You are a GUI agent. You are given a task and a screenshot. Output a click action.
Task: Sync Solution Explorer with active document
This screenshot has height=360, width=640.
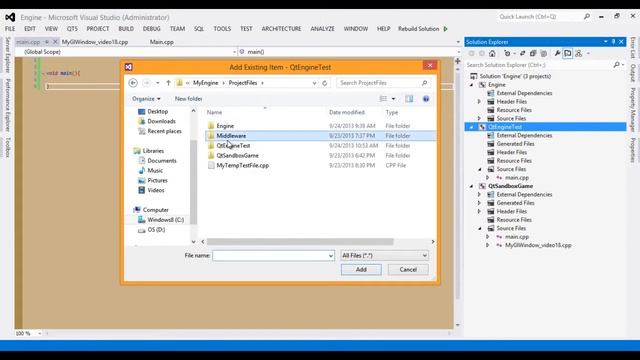coord(522,53)
